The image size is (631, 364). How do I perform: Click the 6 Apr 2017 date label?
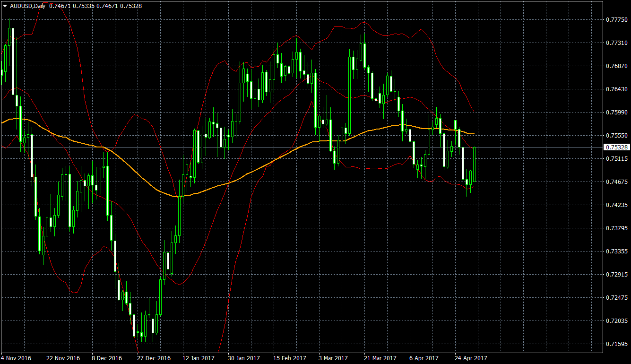point(424,358)
